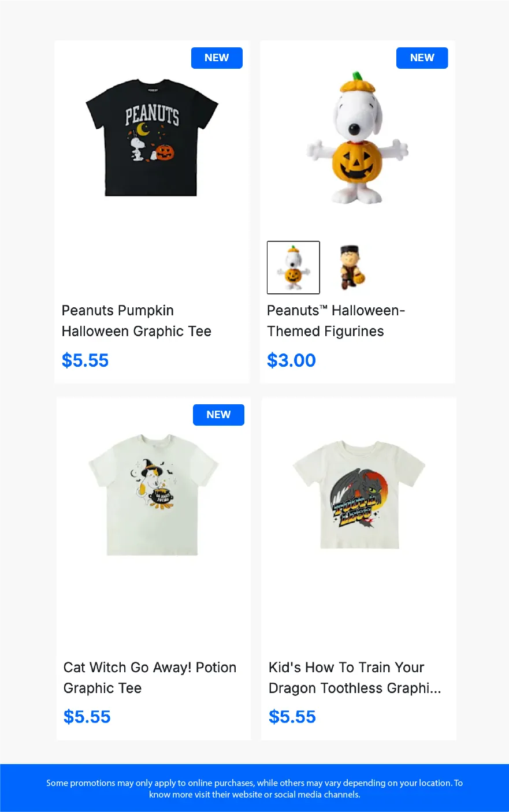Open the Snoopy pumpkin figurine main image
Viewport: 509px width, 812px height.
pos(357,139)
